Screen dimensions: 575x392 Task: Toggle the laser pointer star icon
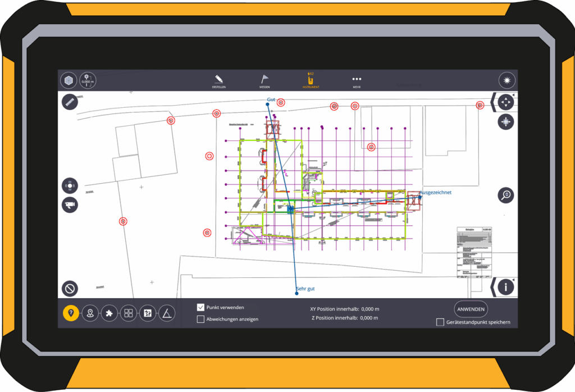click(x=506, y=80)
